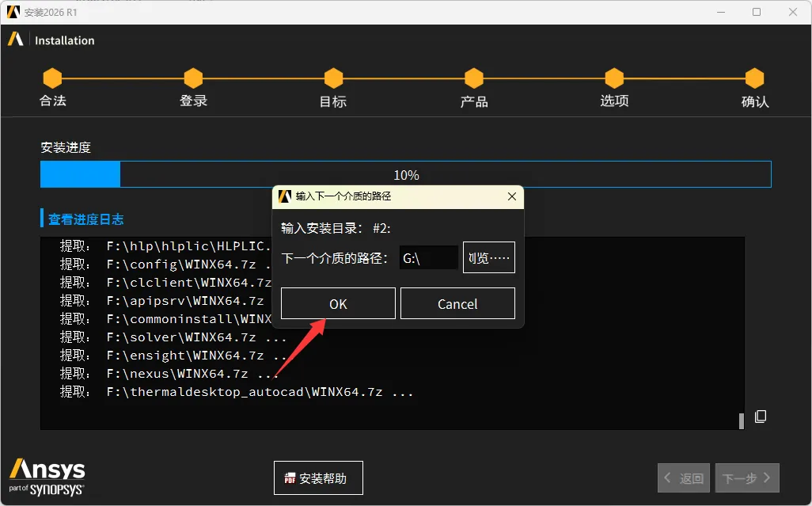
Task: Select log line F:\nexus\WINX64.7z
Action: coord(169,374)
